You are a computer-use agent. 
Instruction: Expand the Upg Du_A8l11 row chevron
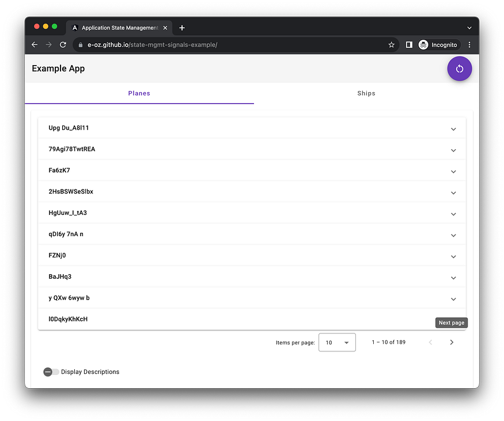(453, 129)
